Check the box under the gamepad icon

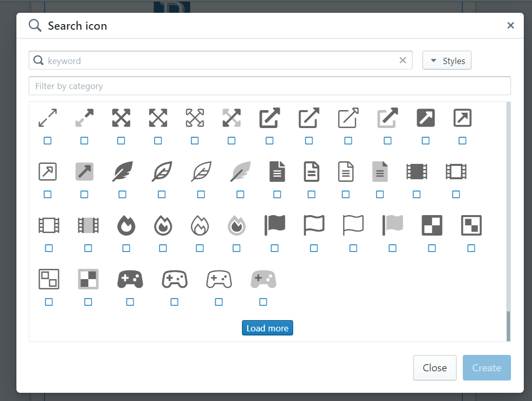click(x=130, y=302)
